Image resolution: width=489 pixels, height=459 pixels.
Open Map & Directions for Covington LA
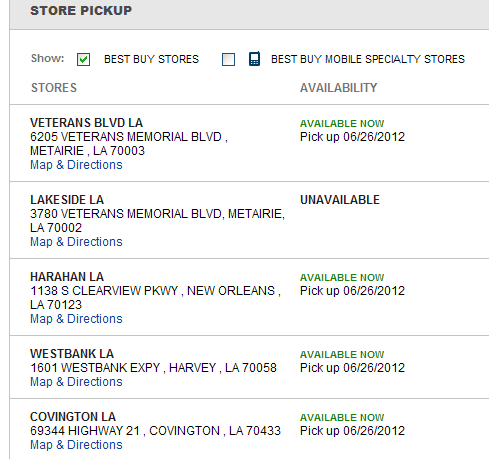pyautogui.click(x=76, y=445)
